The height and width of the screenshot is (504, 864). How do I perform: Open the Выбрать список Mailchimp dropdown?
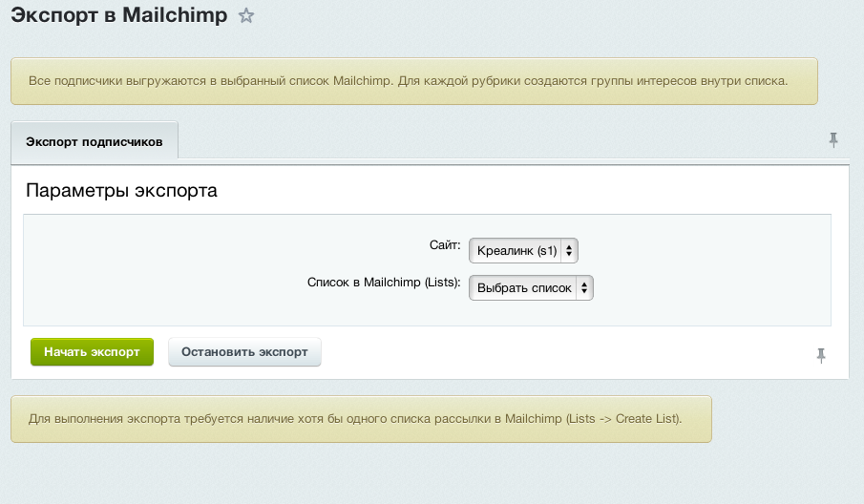(x=531, y=288)
